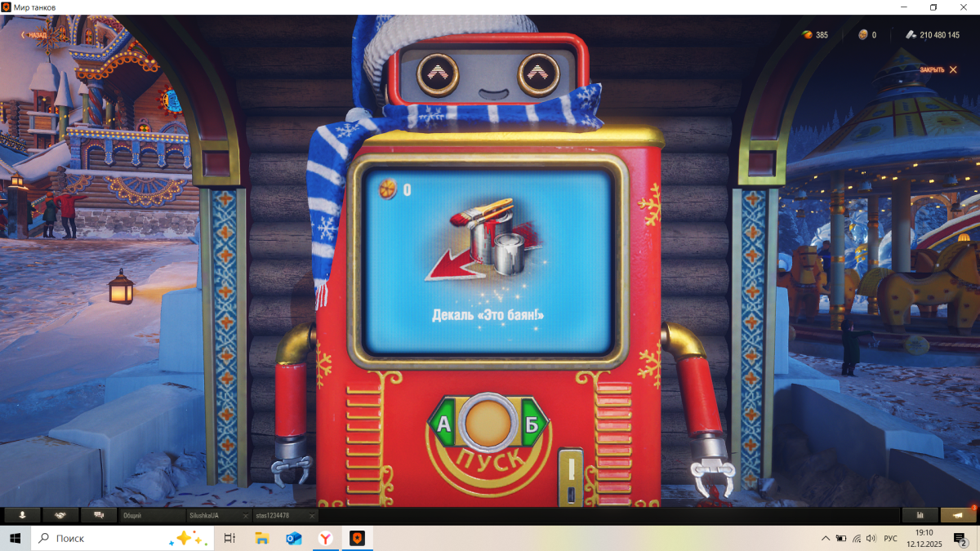The height and width of the screenshot is (551, 980).
Task: Open Yandex Browser from the taskbar
Action: pos(325,538)
